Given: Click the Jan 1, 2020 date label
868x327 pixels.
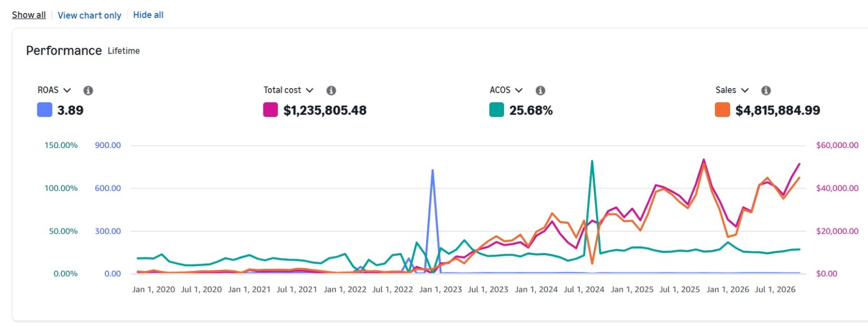Looking at the screenshot, I should (154, 290).
